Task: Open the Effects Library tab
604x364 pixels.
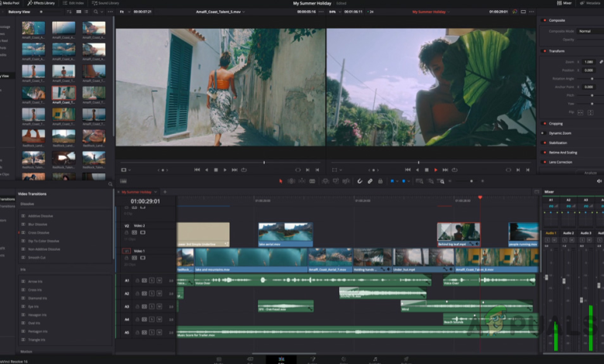Action: pyautogui.click(x=40, y=3)
